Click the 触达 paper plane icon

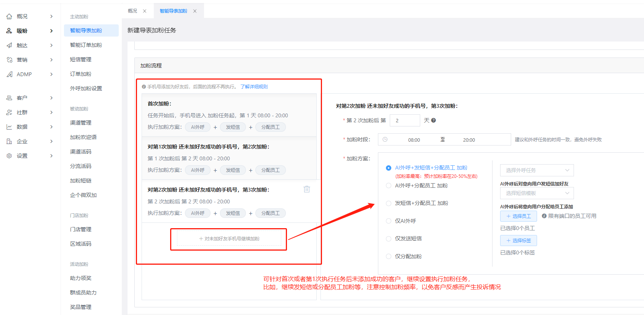[x=9, y=45]
